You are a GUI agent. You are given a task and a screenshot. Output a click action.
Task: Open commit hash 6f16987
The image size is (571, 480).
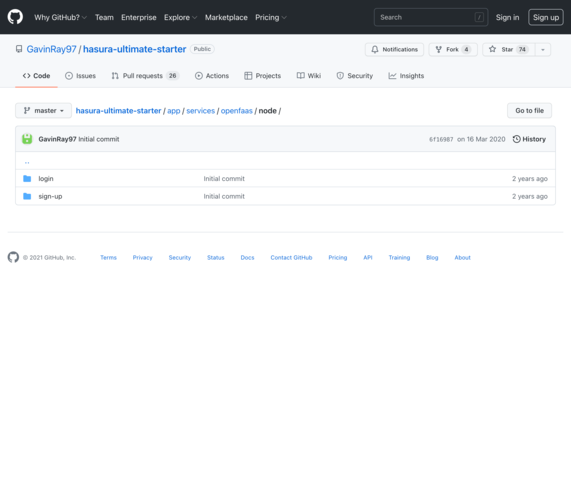pos(441,139)
